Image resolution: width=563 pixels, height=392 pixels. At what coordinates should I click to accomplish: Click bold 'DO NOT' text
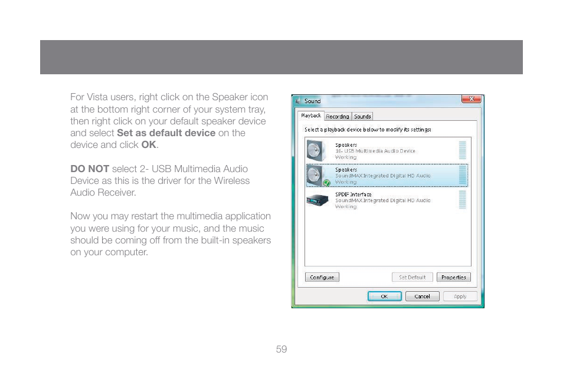coord(90,169)
